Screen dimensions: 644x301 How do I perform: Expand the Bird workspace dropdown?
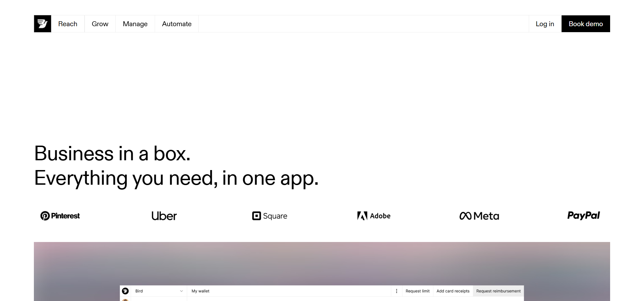159,291
